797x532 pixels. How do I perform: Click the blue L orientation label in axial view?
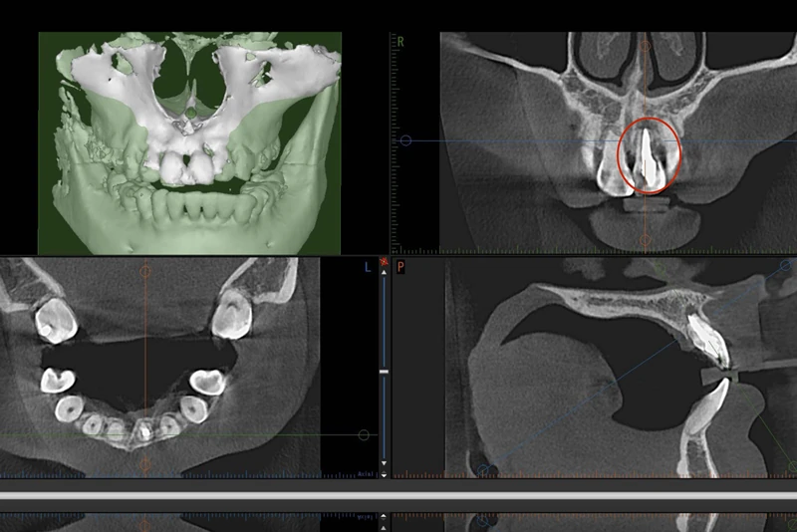(x=368, y=267)
